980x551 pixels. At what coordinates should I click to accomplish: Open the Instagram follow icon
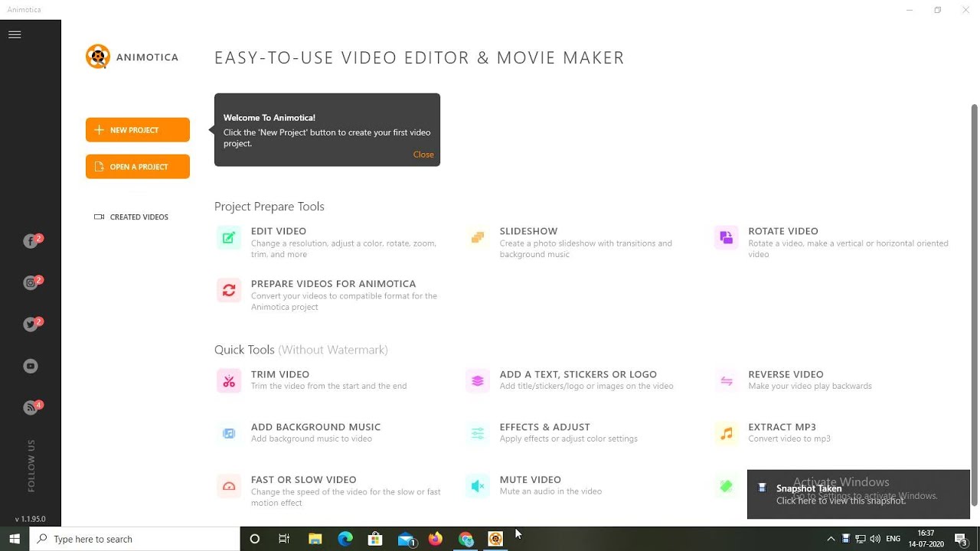(31, 283)
